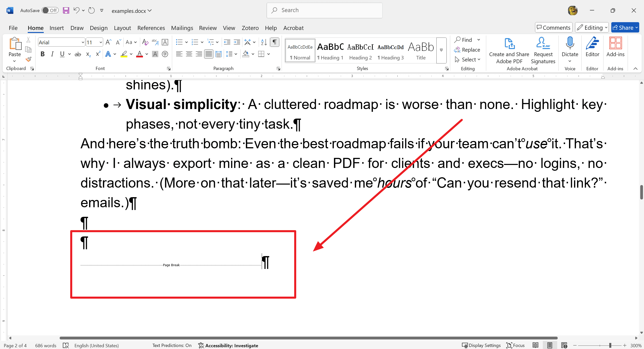This screenshot has height=349, width=644.
Task: Expand the numbering list options arrow
Action: click(202, 42)
